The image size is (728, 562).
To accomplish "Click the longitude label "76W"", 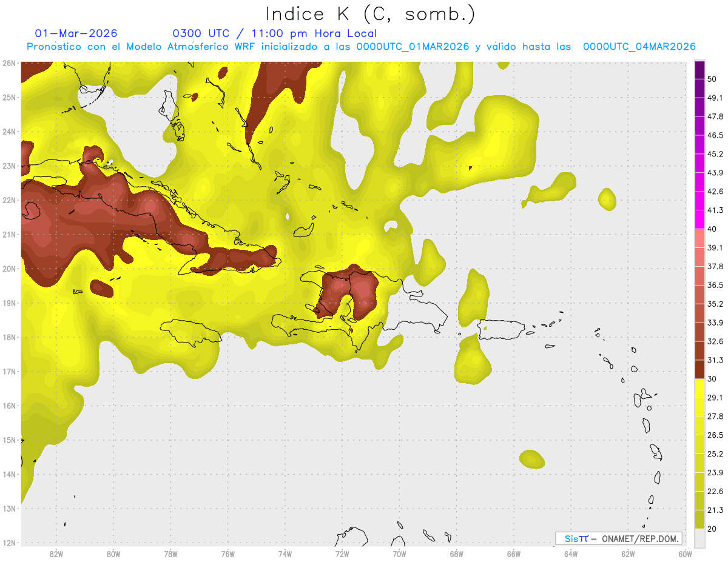I will [228, 554].
